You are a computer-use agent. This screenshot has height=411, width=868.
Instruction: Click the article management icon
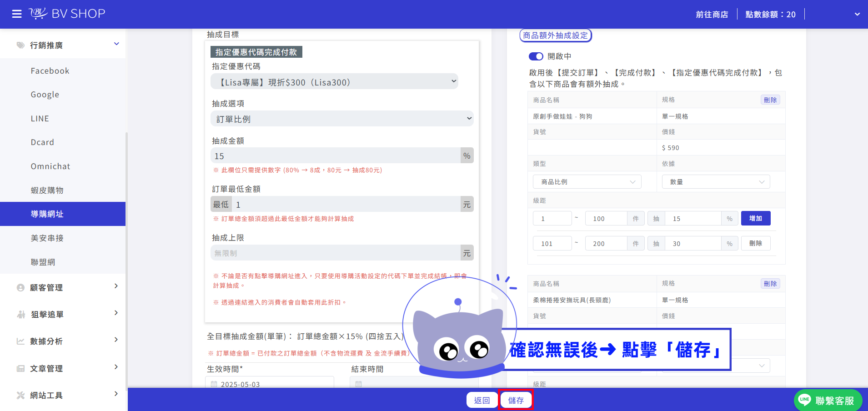point(20,368)
